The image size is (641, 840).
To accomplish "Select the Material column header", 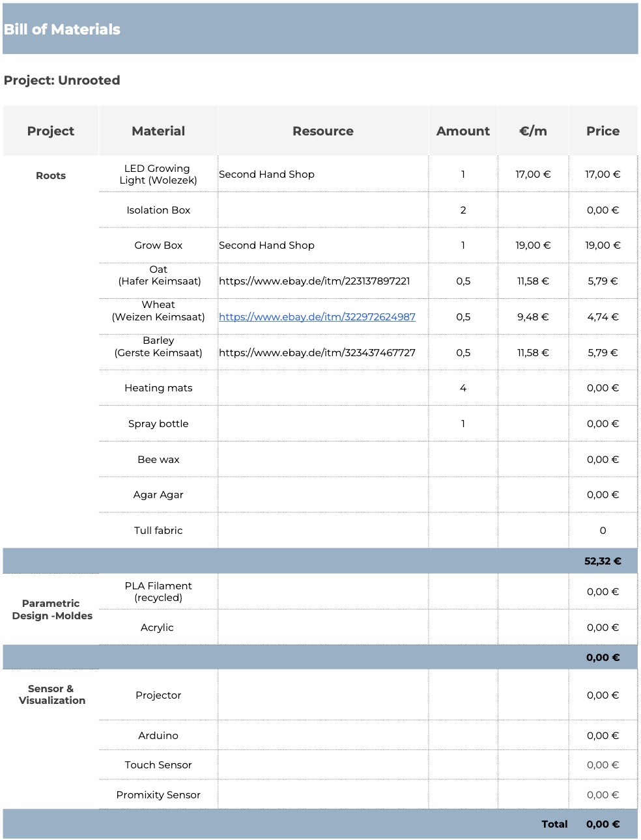I will click(x=158, y=131).
